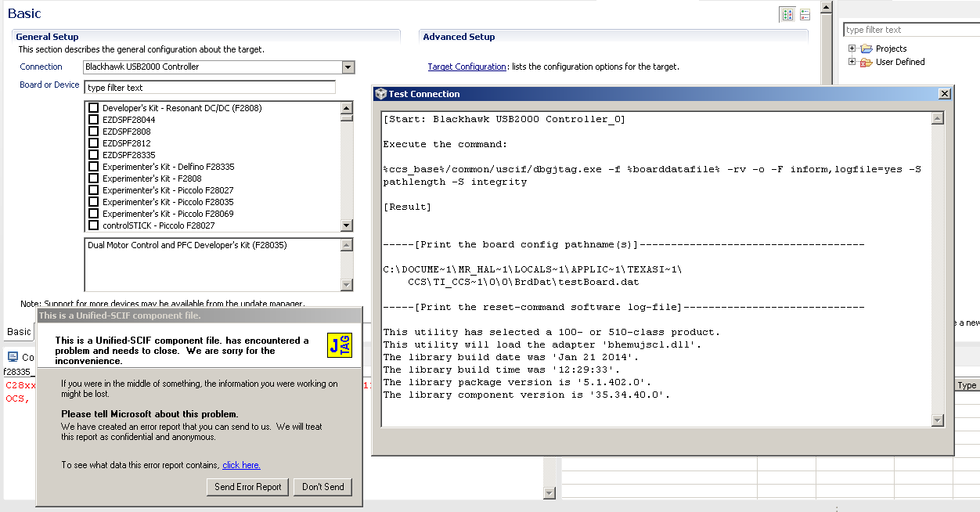Click Test Connection log scroll-up arrow

938,119
